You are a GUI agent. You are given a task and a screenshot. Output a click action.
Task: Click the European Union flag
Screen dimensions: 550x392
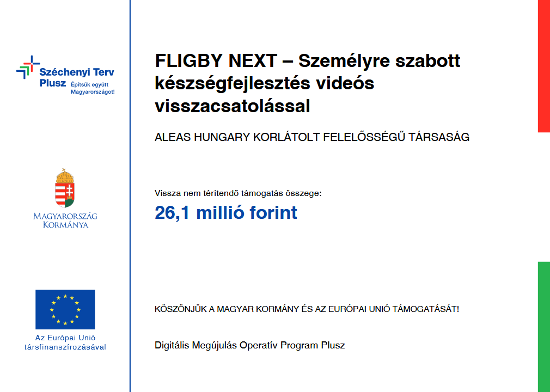click(65, 309)
